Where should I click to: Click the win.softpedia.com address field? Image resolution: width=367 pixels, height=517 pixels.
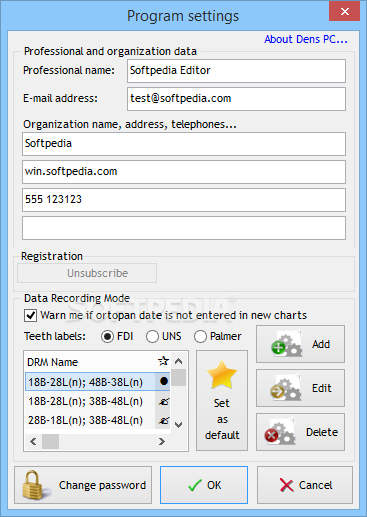184,172
